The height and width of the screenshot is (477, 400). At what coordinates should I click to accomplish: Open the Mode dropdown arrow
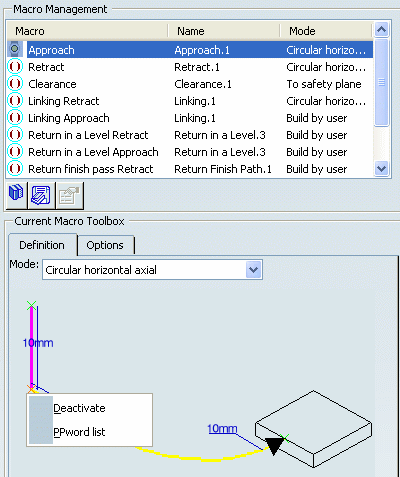pyautogui.click(x=254, y=270)
